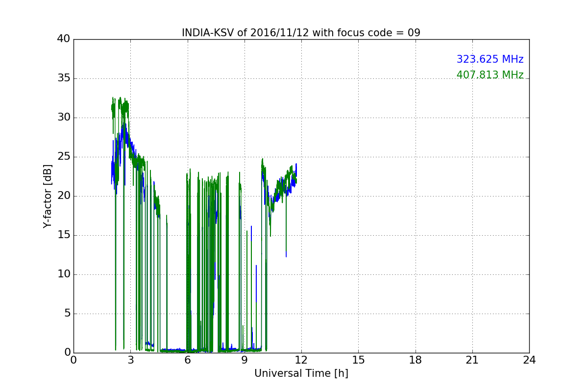This screenshot has height=392, width=588.
Task: Click the x-axis tick label 6
Action: tap(187, 360)
